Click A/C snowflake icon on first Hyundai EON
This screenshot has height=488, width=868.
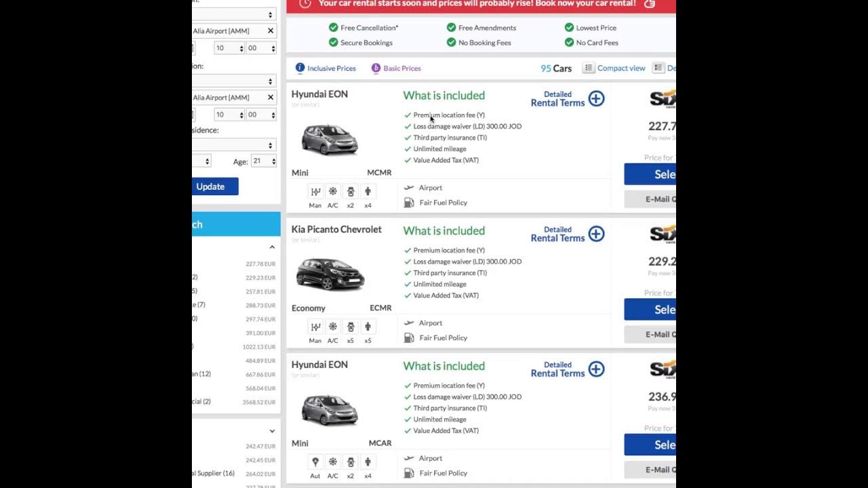pos(333,192)
